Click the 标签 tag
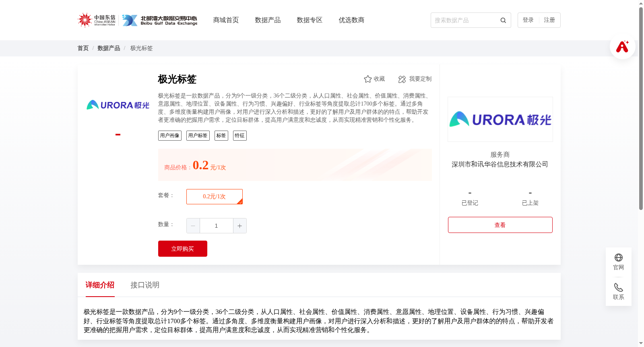Image resolution: width=644 pixels, height=347 pixels. click(221, 136)
